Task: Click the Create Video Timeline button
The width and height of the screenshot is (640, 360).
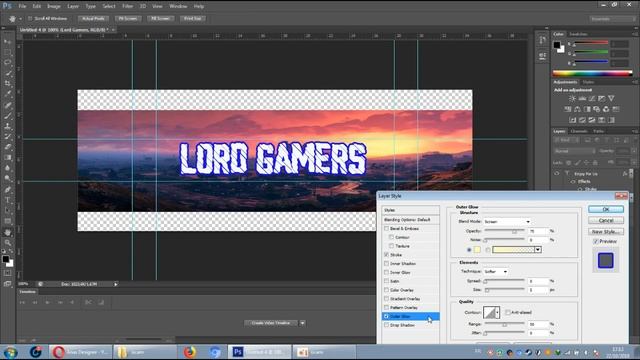Action: 271,323
